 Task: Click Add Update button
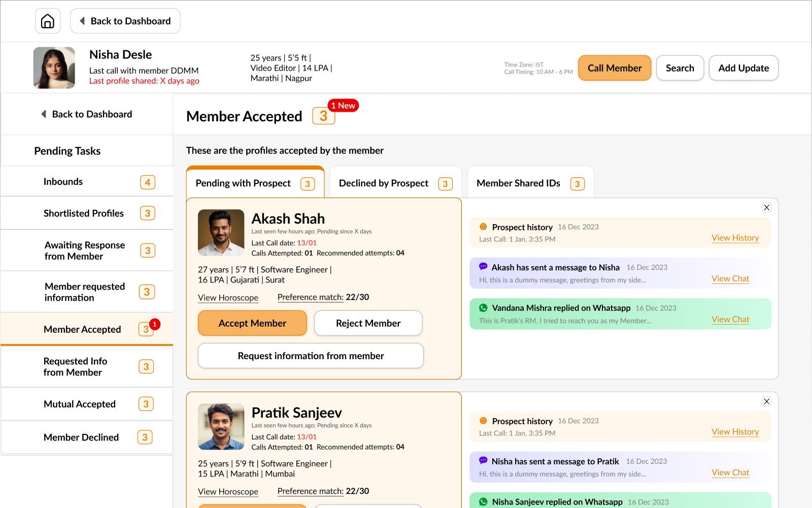pos(743,68)
